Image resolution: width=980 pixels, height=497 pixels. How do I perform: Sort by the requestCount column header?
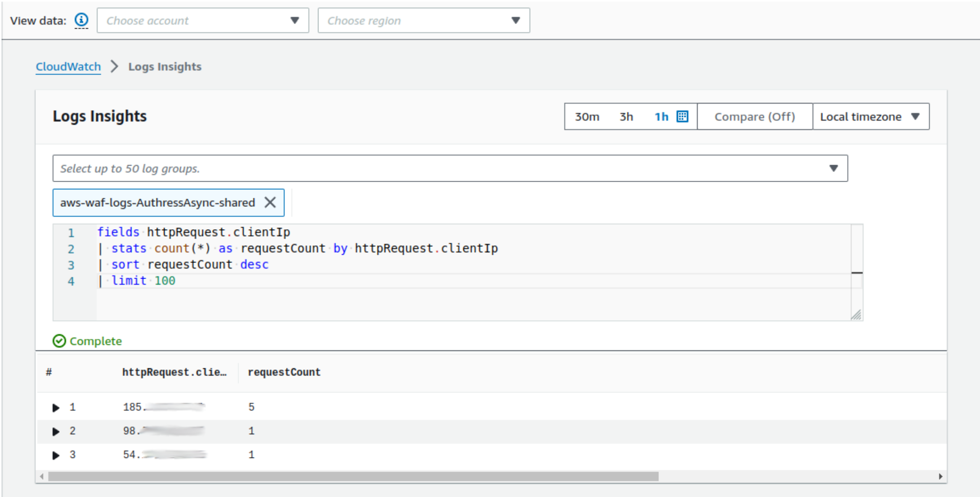pos(284,372)
